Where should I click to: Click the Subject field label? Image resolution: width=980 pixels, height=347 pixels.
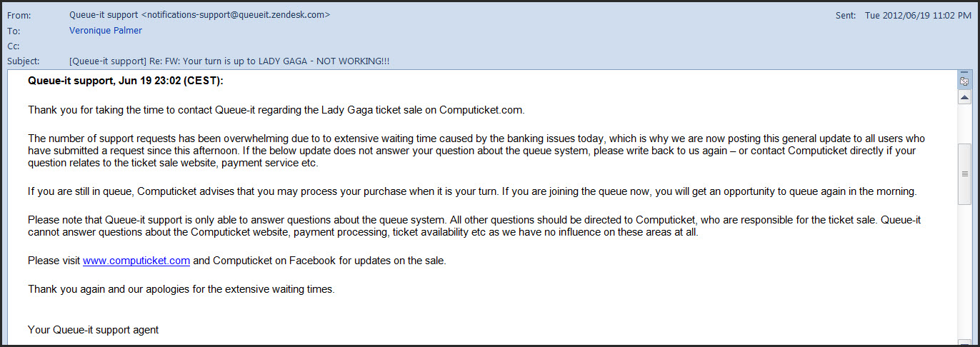pyautogui.click(x=23, y=61)
